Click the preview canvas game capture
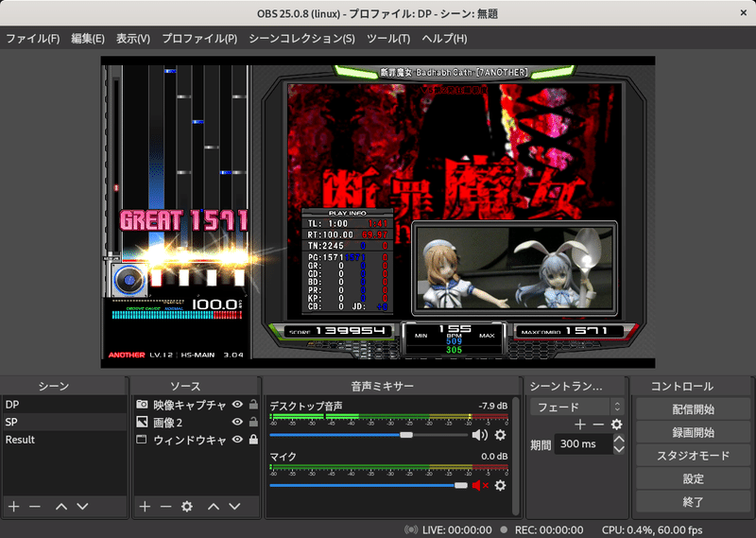 [377, 213]
